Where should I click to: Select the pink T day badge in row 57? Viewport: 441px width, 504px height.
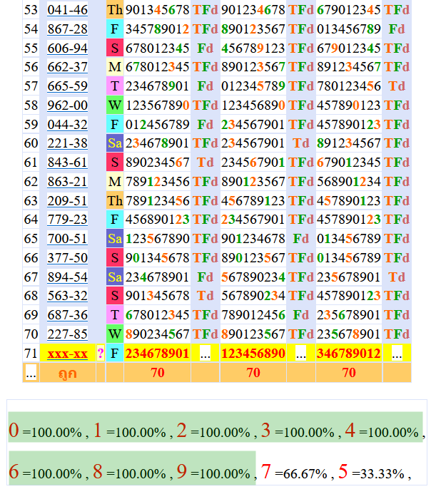(115, 86)
